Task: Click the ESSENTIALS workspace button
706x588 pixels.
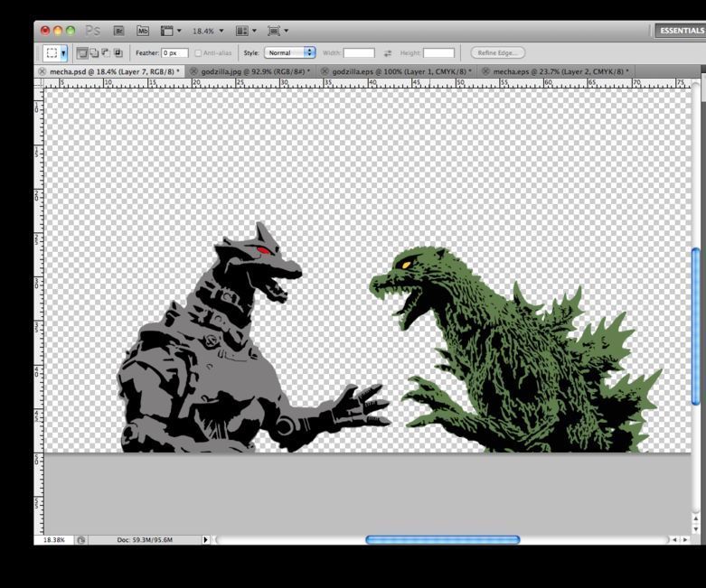Action: [x=681, y=31]
